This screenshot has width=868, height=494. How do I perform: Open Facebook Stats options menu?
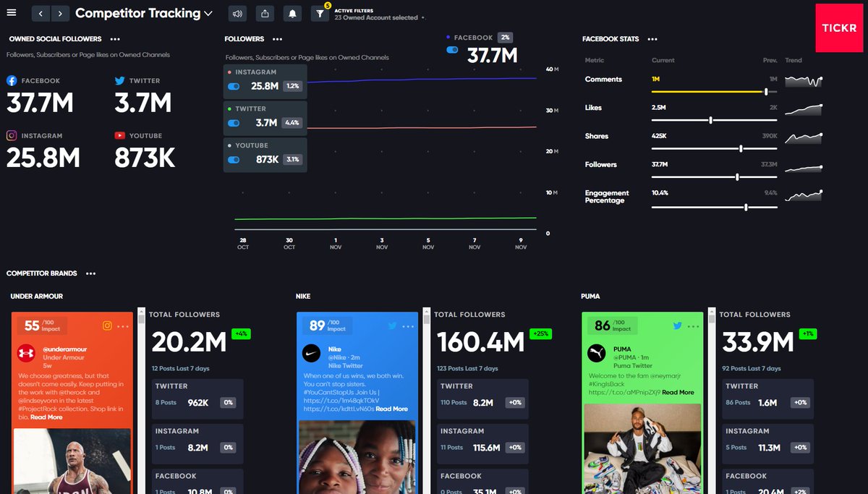coord(652,39)
